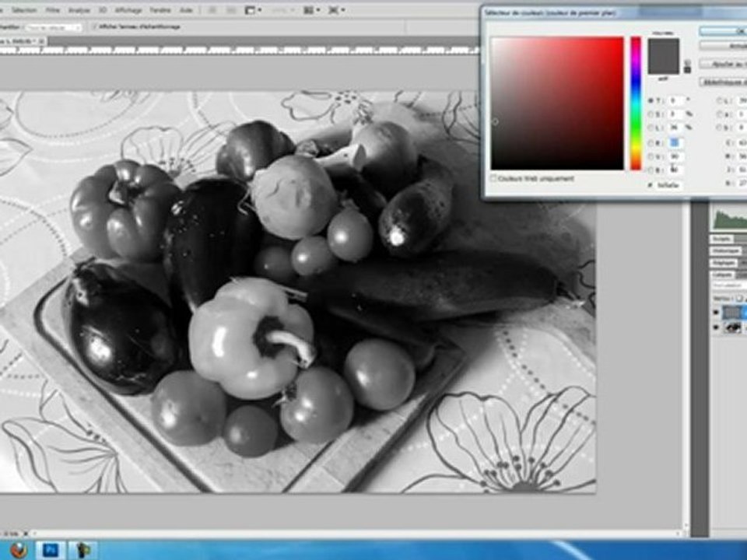The width and height of the screenshot is (747, 560).
Task: Open the Analyse menu
Action: click(x=79, y=10)
